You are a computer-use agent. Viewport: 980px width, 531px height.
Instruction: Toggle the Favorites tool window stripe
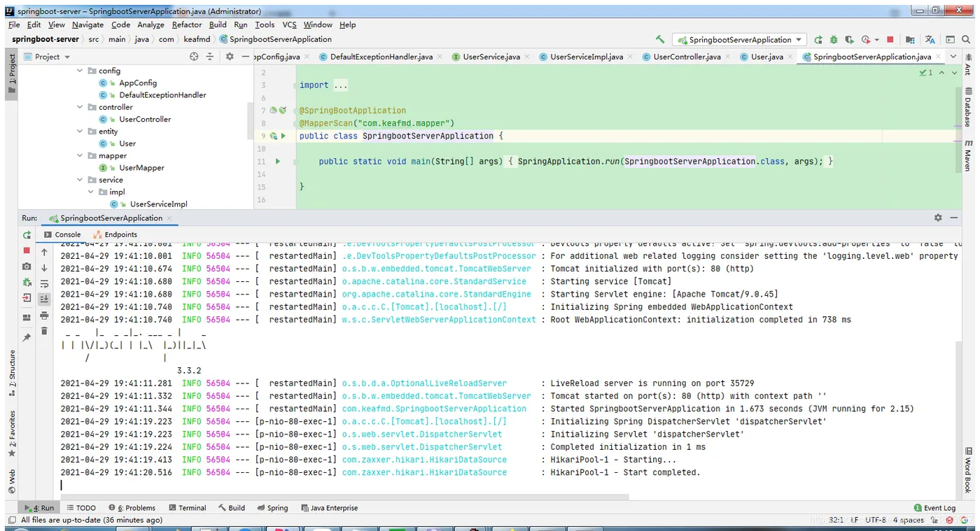click(11, 434)
